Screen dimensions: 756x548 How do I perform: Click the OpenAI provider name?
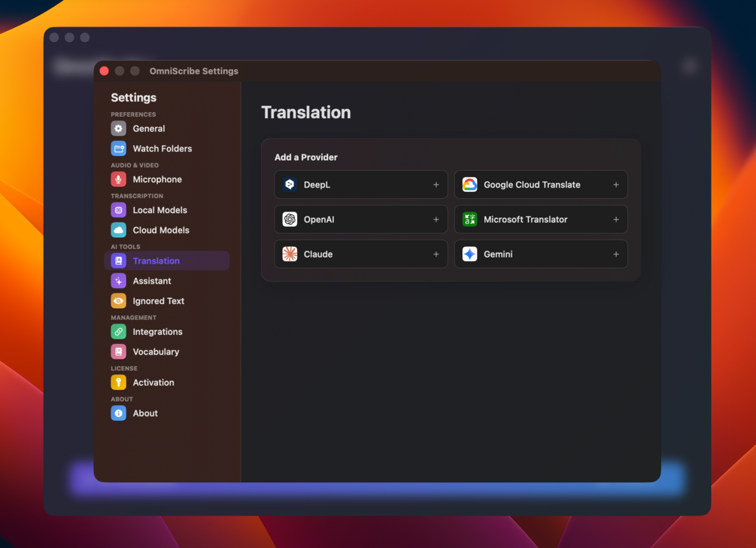(x=319, y=220)
